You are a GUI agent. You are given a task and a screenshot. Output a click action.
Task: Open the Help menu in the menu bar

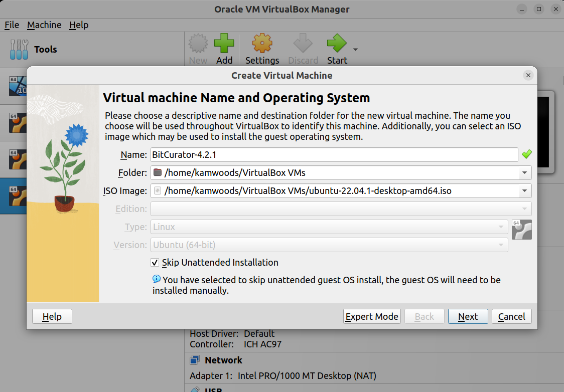79,25
